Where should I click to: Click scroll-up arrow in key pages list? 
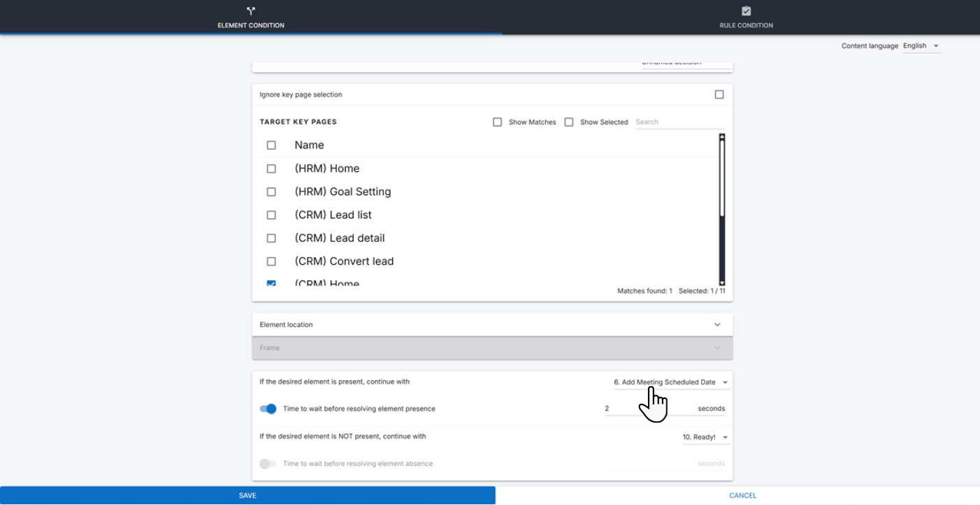(x=722, y=137)
